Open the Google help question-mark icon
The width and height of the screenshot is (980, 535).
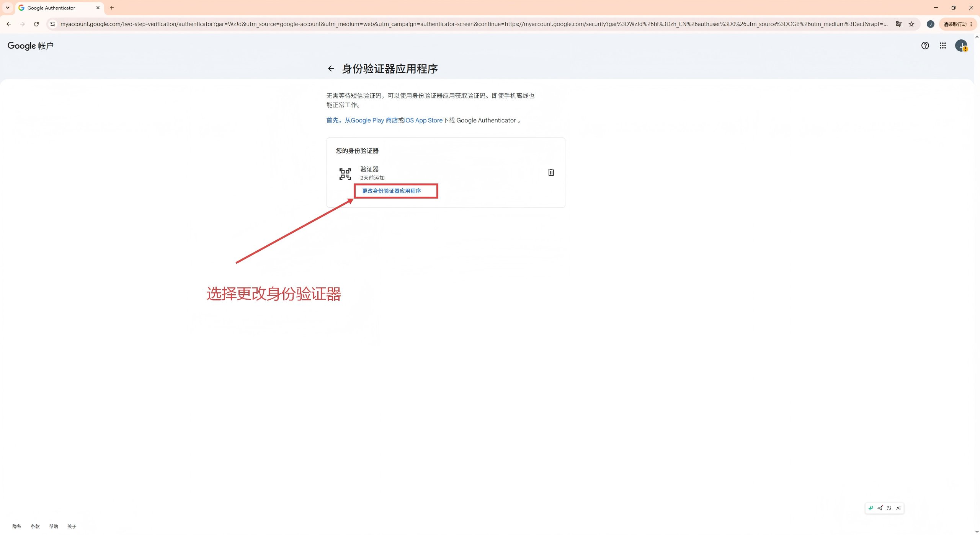click(x=925, y=46)
